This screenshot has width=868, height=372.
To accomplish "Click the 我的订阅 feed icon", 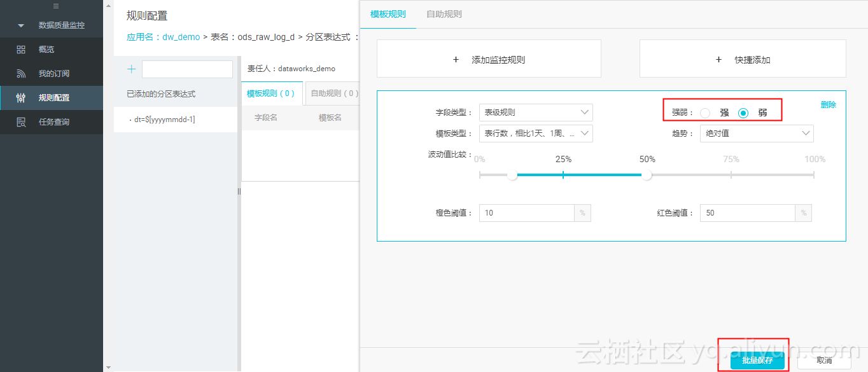I will pyautogui.click(x=21, y=74).
